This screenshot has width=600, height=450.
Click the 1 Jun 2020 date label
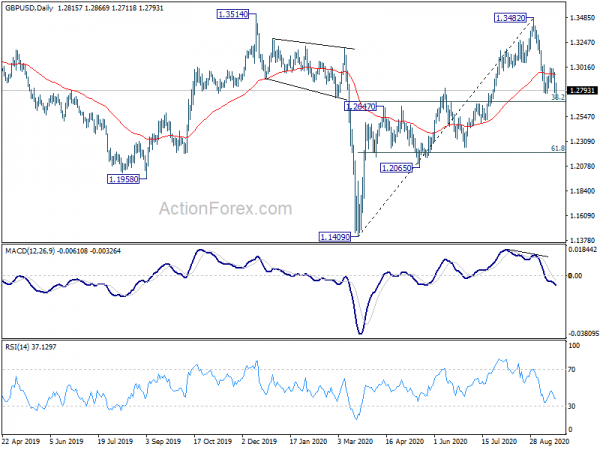coord(450,441)
